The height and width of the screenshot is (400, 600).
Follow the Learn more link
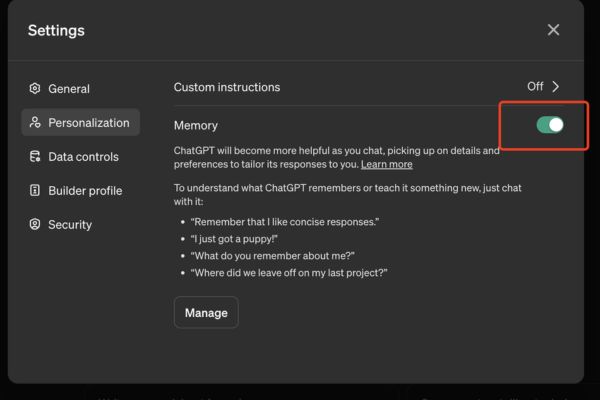coord(386,164)
